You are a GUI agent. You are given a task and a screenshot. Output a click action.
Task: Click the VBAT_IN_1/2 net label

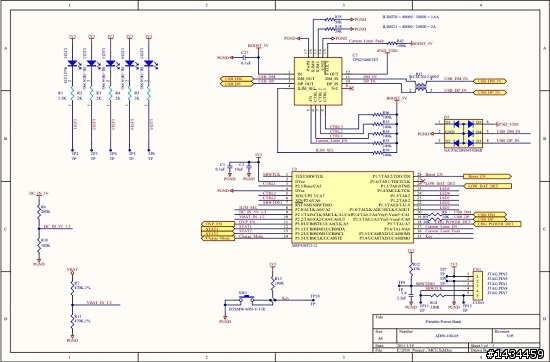[99, 302]
